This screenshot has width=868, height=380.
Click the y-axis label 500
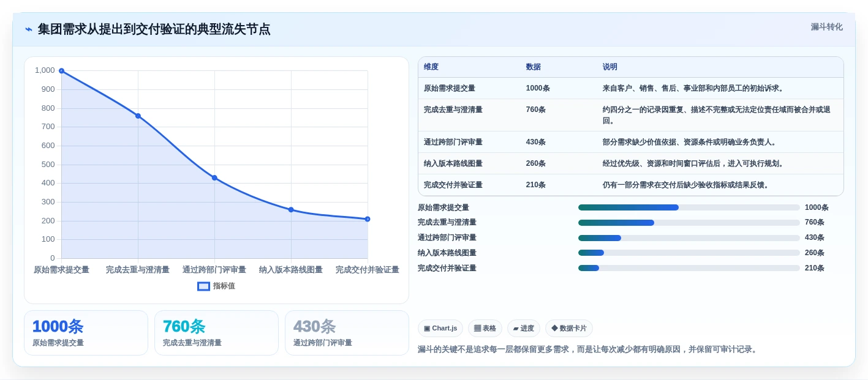click(48, 164)
